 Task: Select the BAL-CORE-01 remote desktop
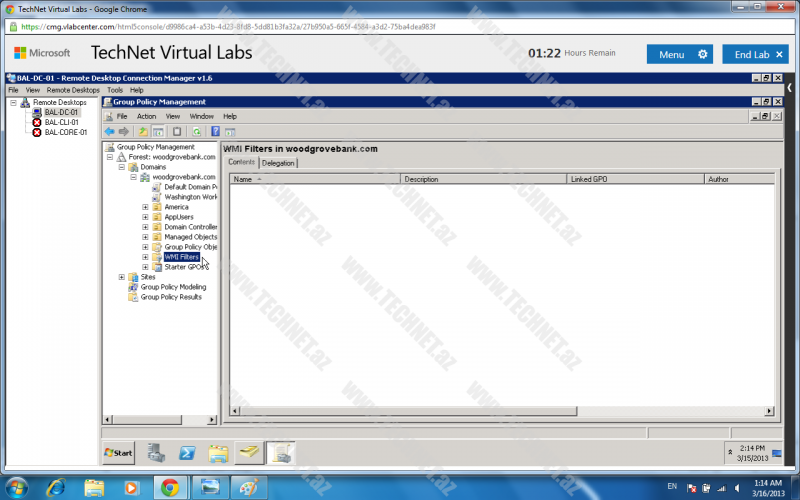pos(65,132)
